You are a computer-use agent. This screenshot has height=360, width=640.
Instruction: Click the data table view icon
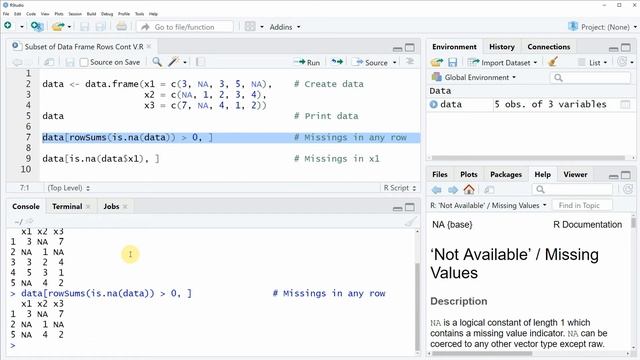625,104
